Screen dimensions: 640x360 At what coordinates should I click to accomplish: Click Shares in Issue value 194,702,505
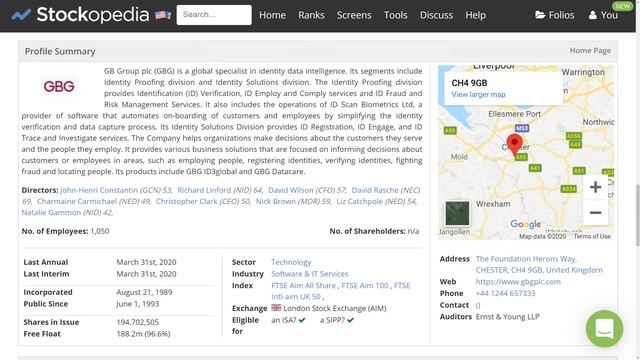[x=138, y=322]
